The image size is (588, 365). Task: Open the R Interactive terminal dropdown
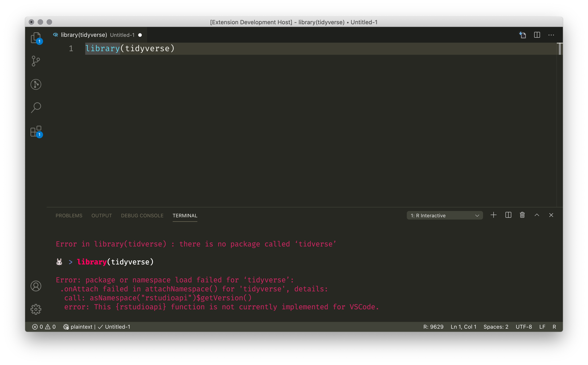pos(445,215)
